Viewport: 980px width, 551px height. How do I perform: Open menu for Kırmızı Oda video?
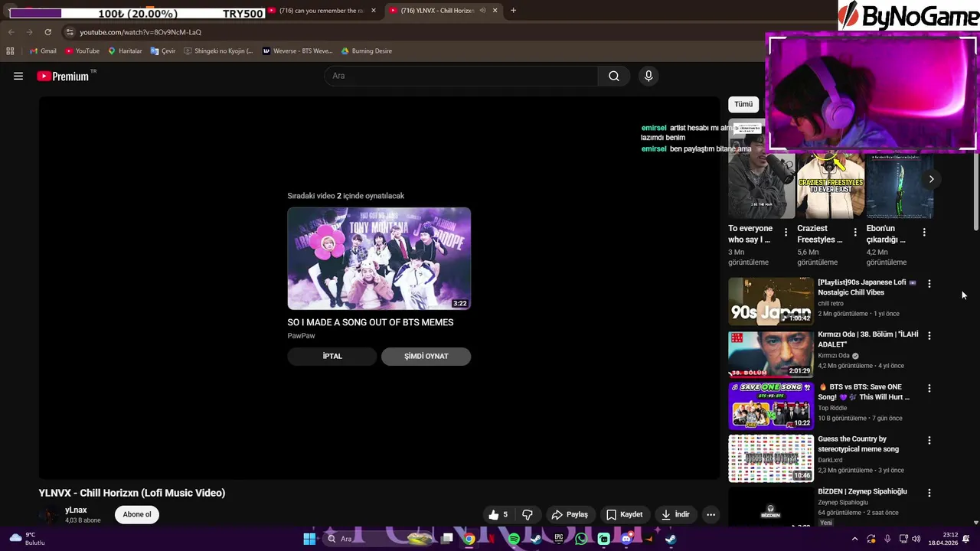click(x=929, y=336)
